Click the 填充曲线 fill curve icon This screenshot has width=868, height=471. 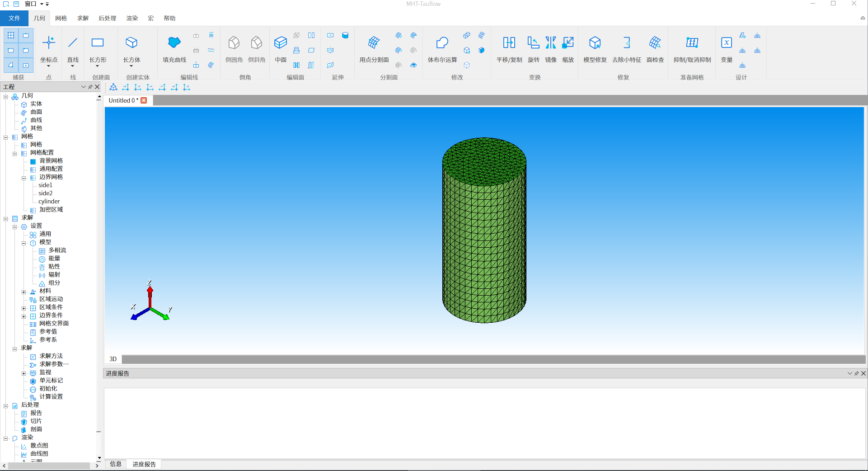pos(174,43)
